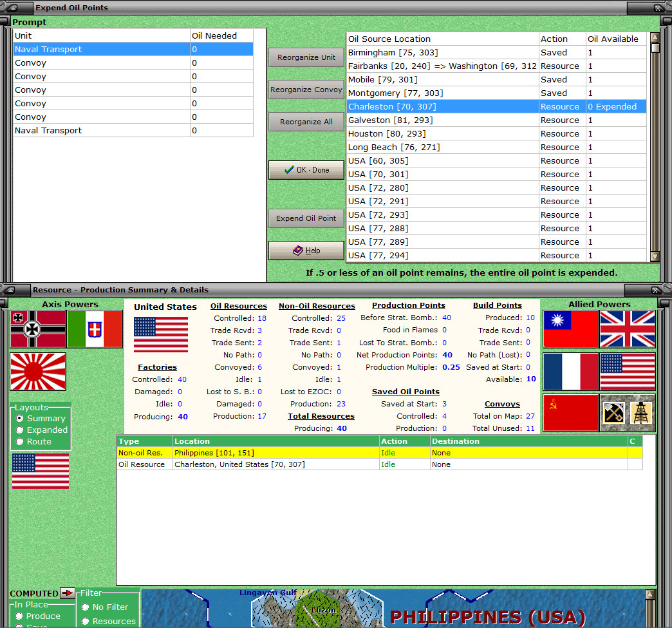Select the Soviet Union red flag
The image size is (672, 628).
[570, 413]
